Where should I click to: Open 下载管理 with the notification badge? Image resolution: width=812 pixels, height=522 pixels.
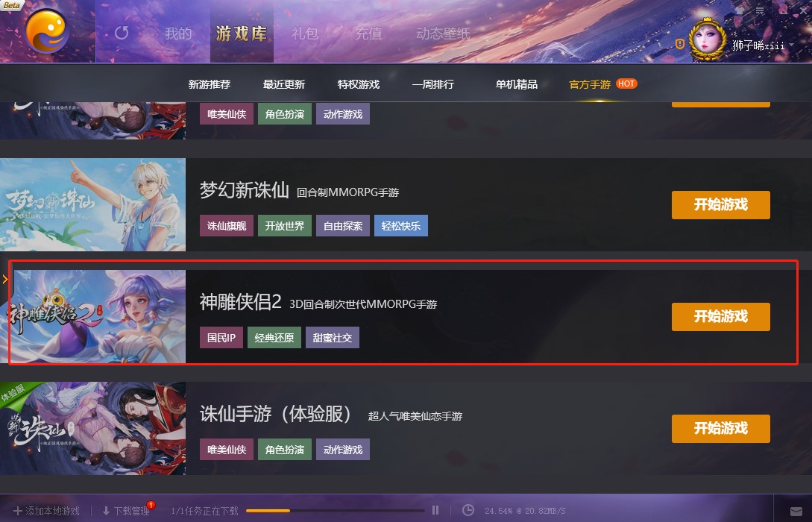click(126, 511)
